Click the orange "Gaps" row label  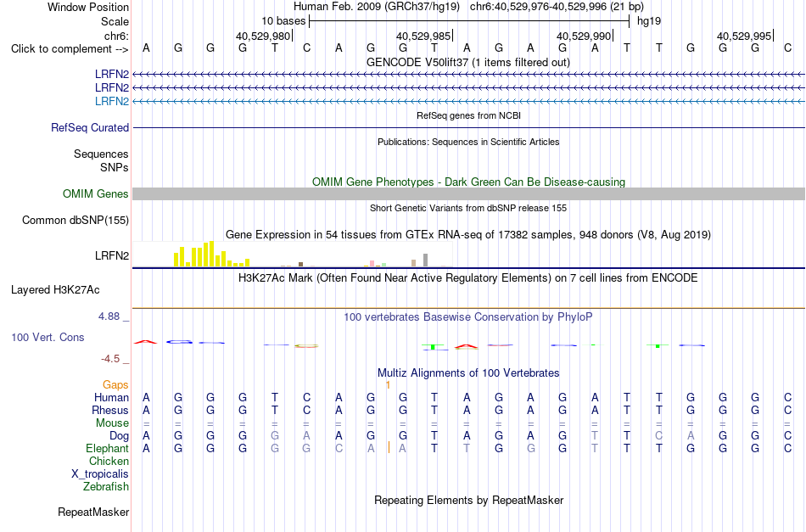point(115,385)
